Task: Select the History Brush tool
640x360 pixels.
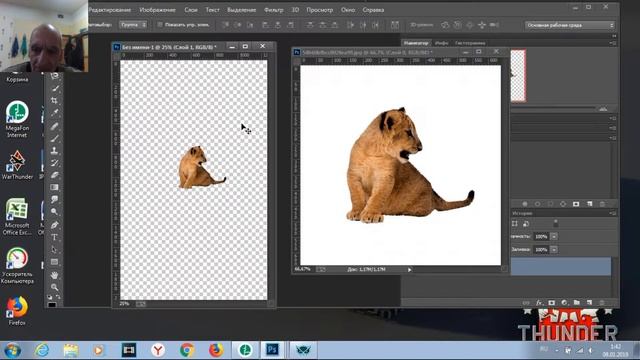Action: click(54, 163)
